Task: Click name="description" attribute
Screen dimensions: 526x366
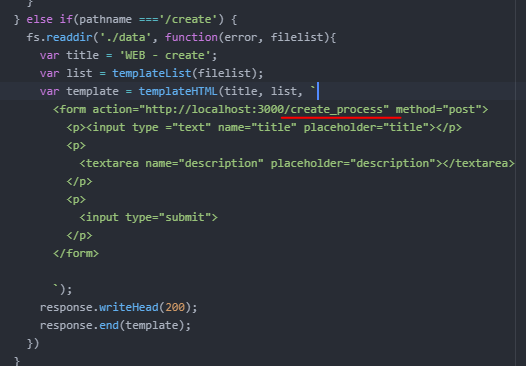Action: click(x=204, y=163)
